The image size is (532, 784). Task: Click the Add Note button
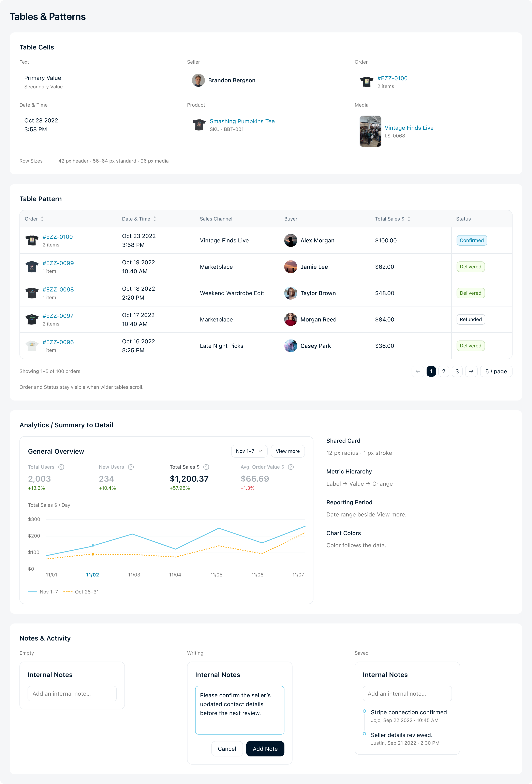265,749
